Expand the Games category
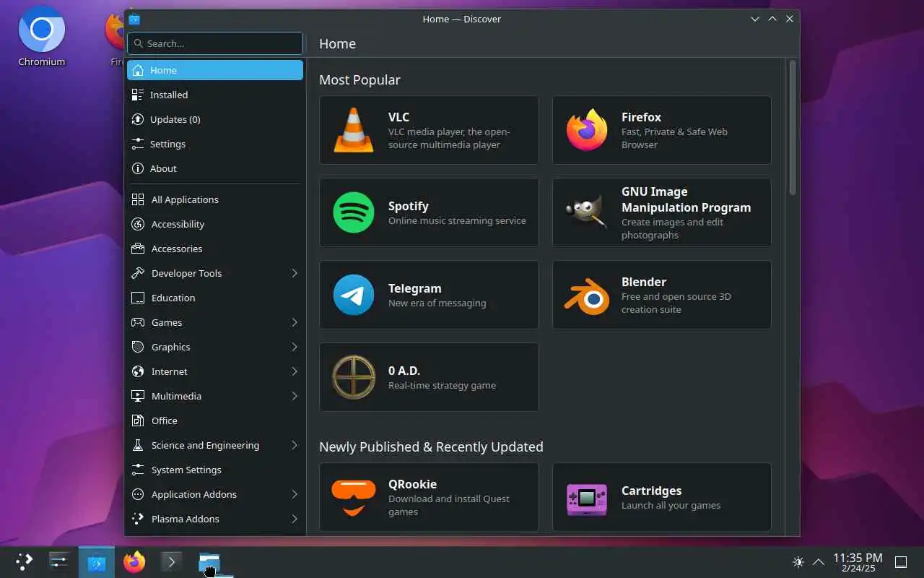Viewport: 924px width, 578px height. coord(295,322)
